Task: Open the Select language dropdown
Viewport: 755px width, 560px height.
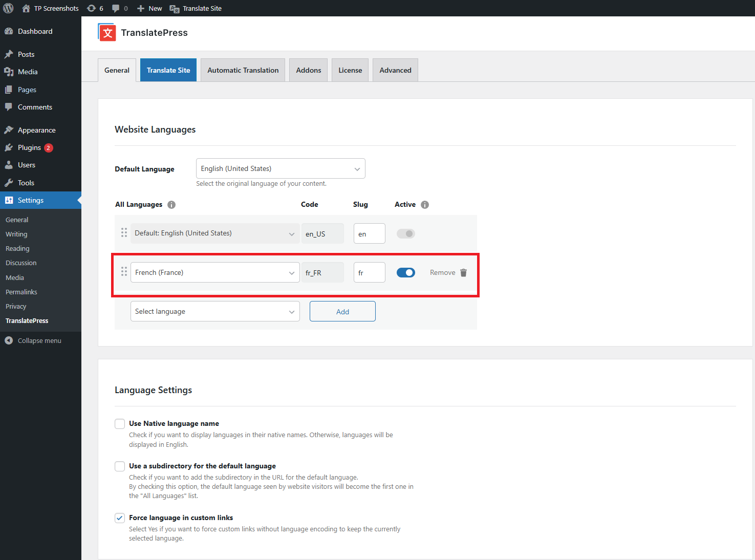Action: coord(215,311)
